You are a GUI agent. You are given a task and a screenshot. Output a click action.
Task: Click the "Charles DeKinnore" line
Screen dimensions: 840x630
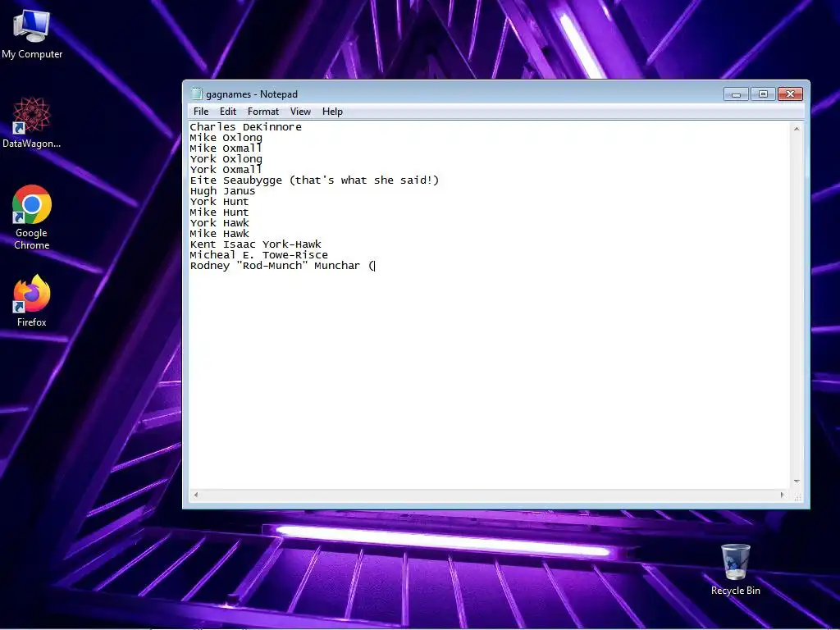tap(245, 127)
